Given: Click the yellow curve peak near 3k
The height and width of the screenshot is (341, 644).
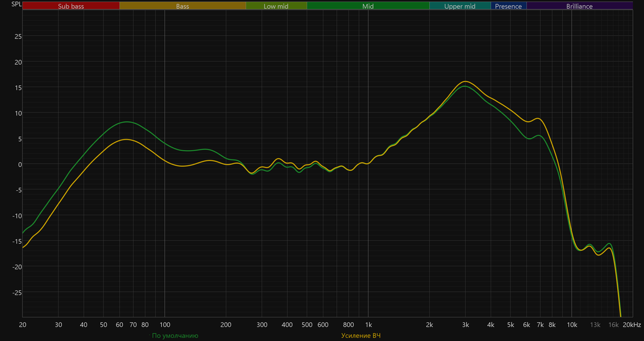Looking at the screenshot, I should pyautogui.click(x=465, y=81).
